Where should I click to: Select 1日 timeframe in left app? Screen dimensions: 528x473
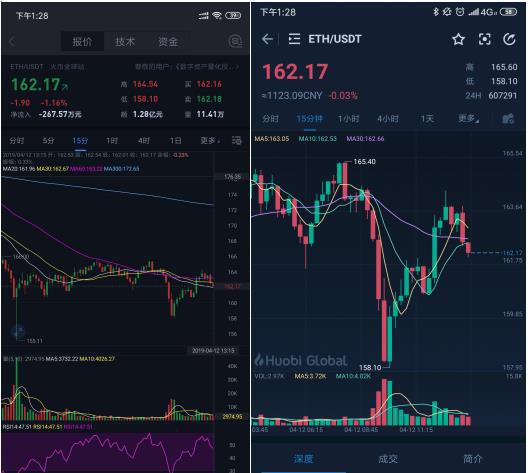point(175,140)
